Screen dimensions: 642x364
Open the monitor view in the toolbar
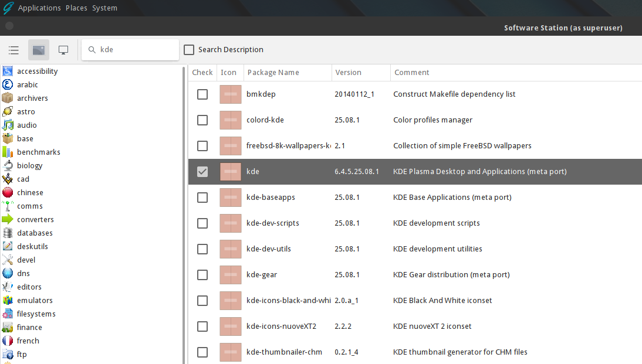63,50
